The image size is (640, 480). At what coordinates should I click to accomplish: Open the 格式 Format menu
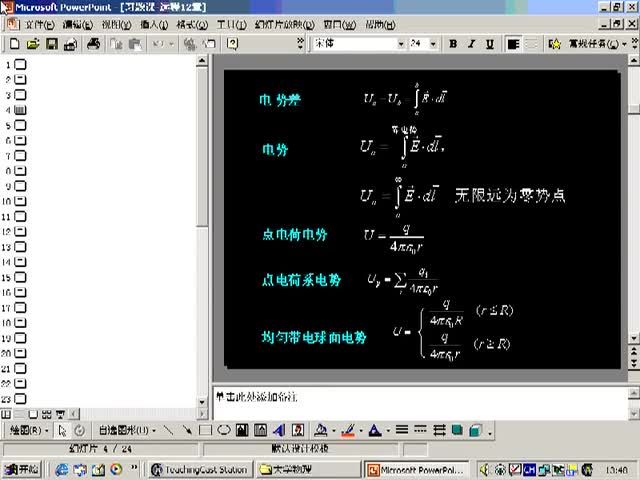click(192, 25)
